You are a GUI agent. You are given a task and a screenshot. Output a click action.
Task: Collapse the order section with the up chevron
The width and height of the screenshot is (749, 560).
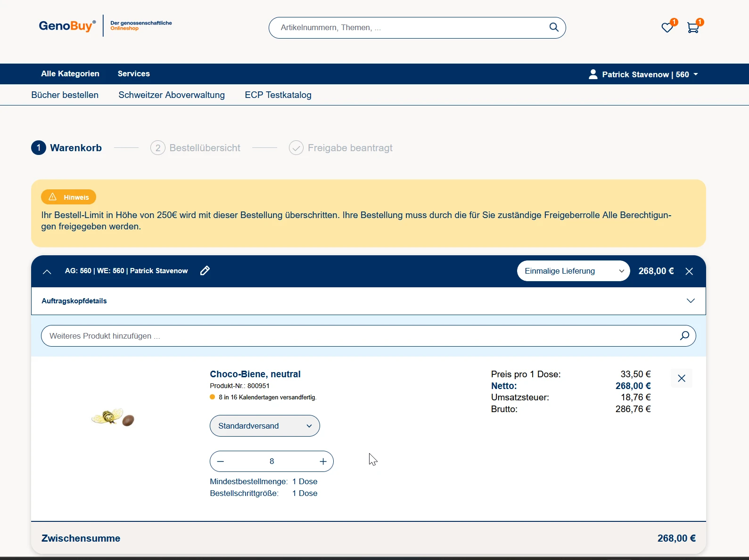[47, 271]
